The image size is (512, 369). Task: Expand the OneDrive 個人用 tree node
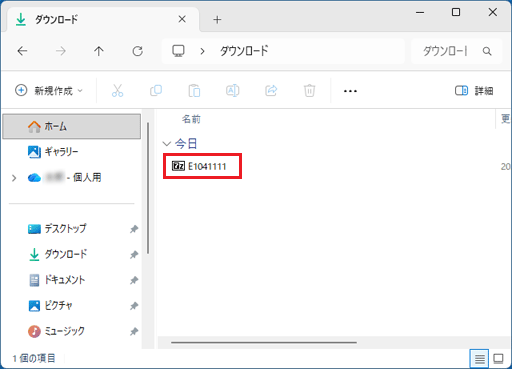(14, 178)
